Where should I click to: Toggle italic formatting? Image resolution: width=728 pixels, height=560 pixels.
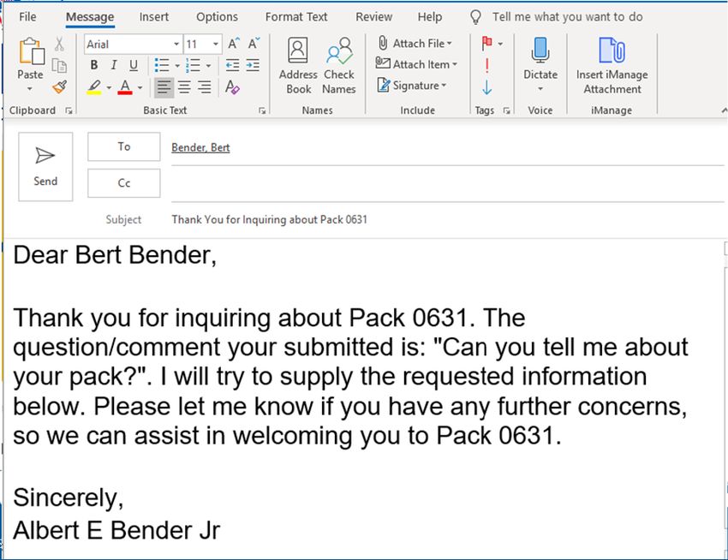click(x=114, y=65)
